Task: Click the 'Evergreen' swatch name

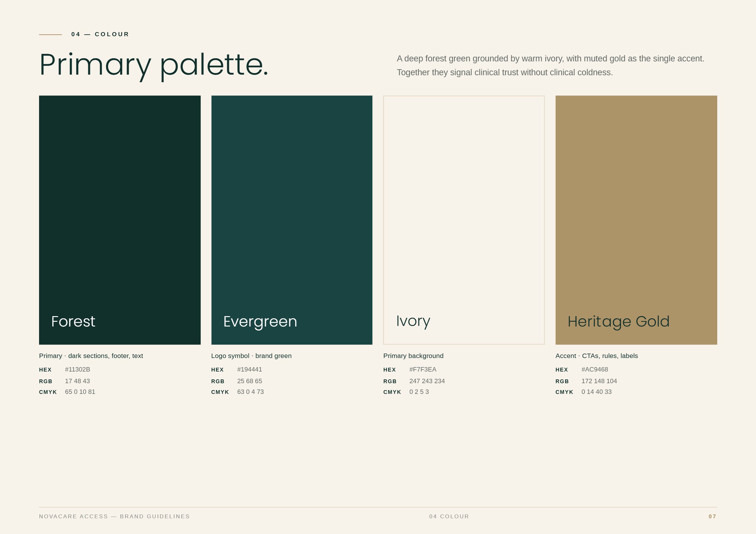Action: click(260, 322)
